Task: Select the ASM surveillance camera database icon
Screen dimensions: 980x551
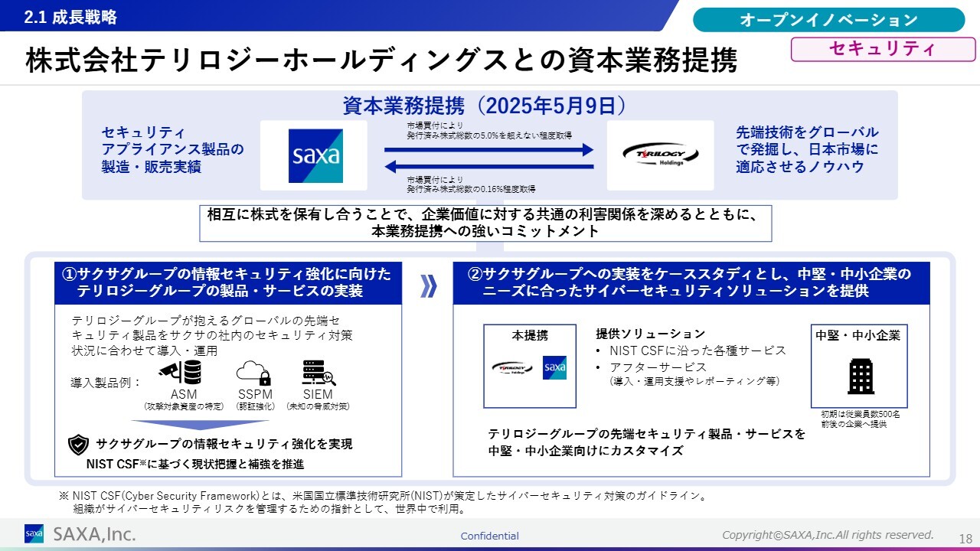Action: click(x=181, y=373)
